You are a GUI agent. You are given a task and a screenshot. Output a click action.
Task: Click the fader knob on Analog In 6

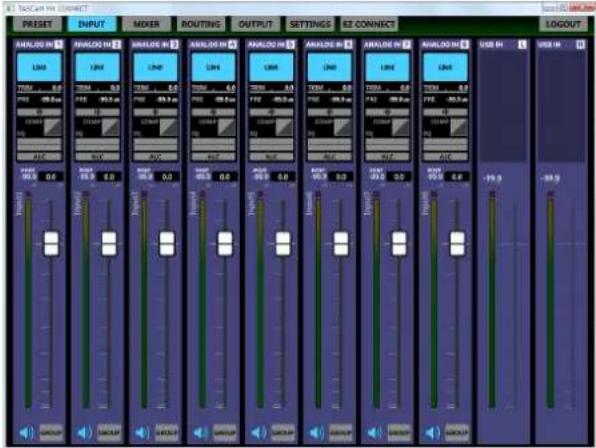[x=341, y=244]
